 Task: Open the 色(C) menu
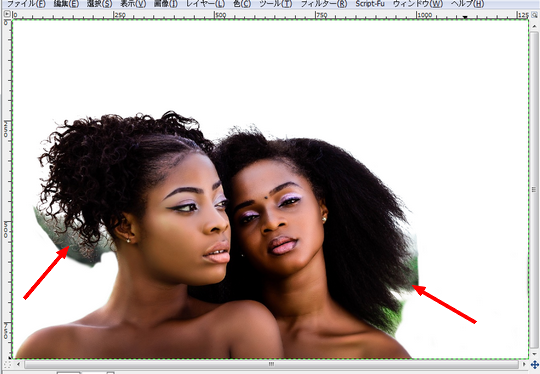click(x=242, y=4)
